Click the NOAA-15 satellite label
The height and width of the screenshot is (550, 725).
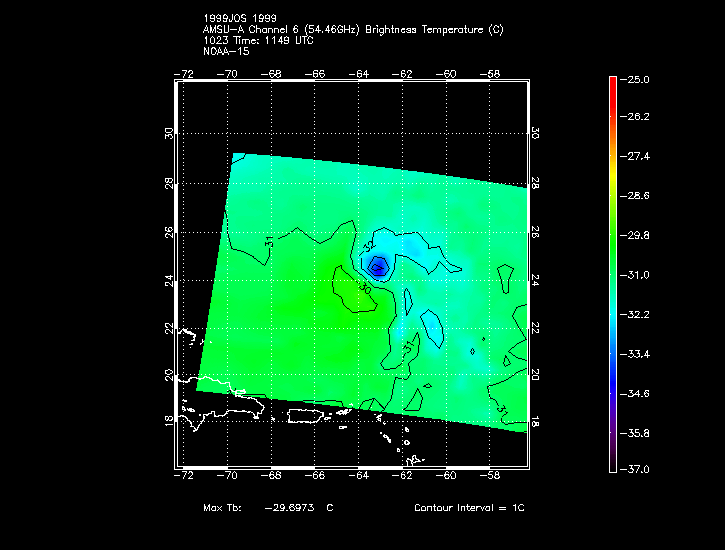click(225, 51)
